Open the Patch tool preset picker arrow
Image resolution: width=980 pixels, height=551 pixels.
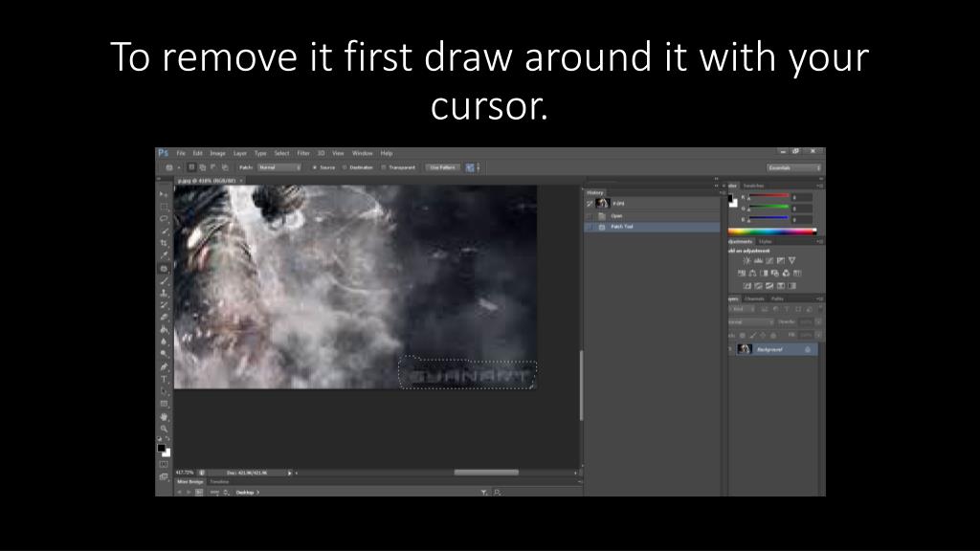click(x=179, y=167)
